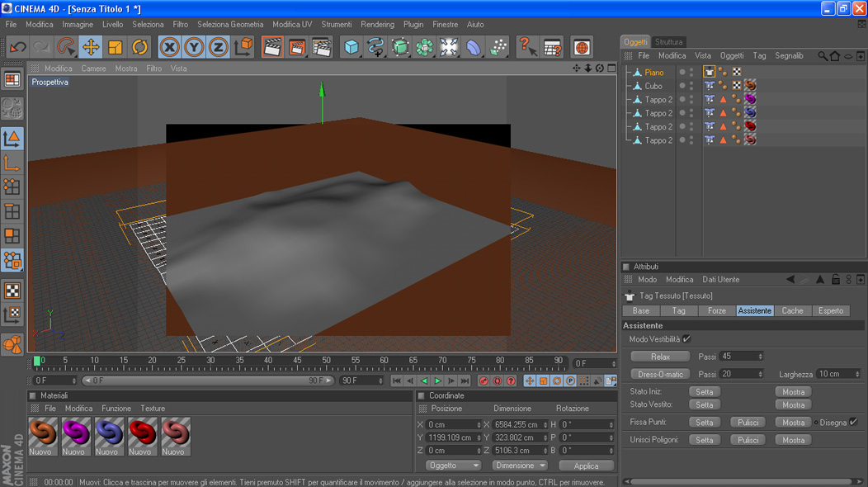868x487 pixels.
Task: Click the Applica button
Action: (x=586, y=466)
